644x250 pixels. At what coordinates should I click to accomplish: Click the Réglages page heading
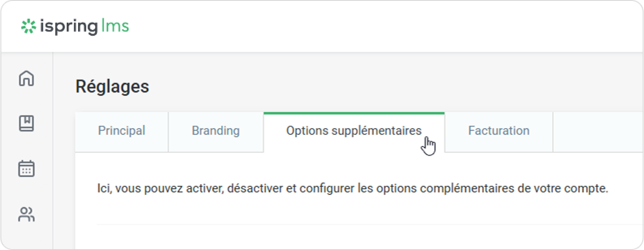(112, 86)
